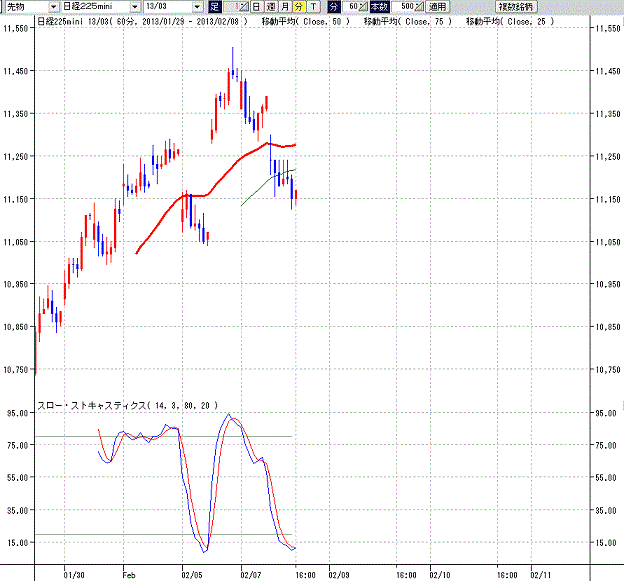Click the 11,550 price label on left axis
624x581 pixels.
[x=16, y=28]
